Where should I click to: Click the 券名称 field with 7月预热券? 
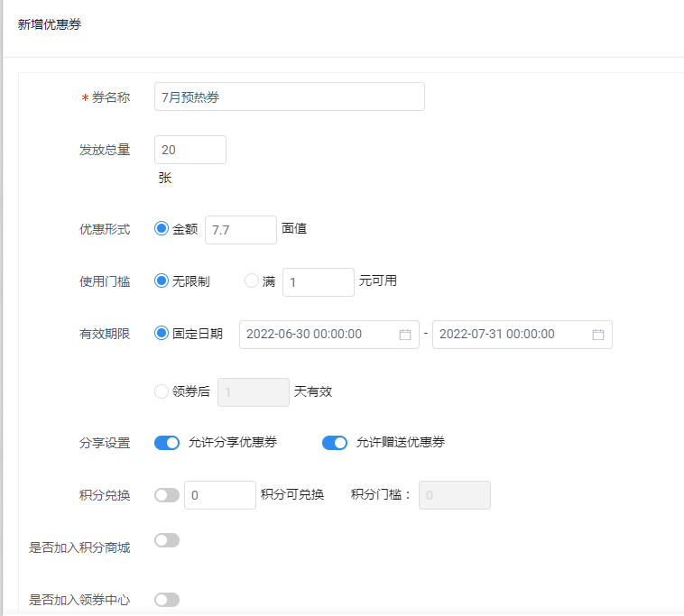pos(290,97)
